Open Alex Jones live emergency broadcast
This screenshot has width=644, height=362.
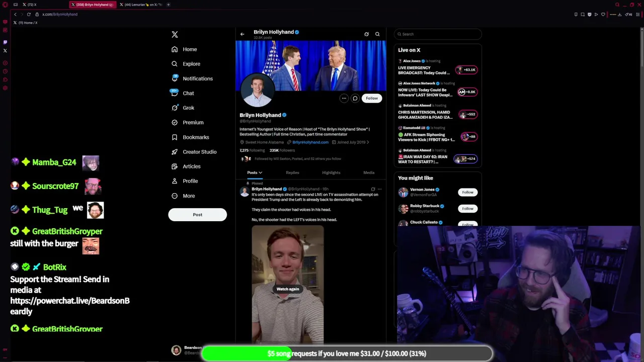(438, 67)
